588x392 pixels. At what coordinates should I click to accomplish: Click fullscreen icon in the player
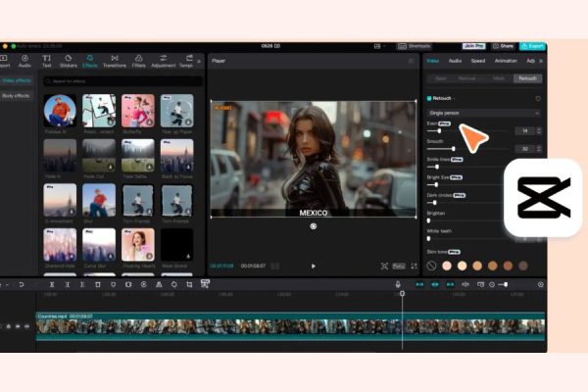[411, 266]
